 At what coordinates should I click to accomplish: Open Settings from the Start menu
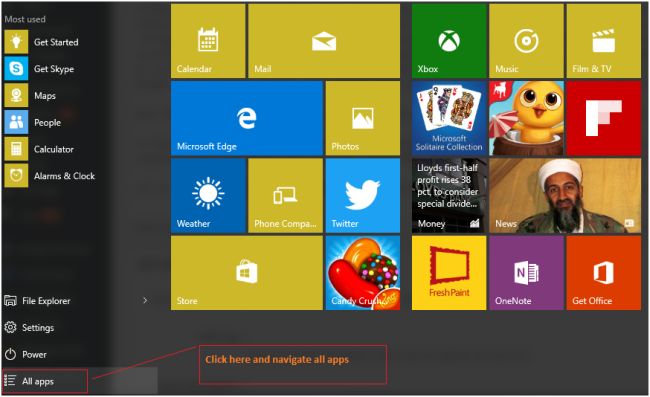coord(30,327)
